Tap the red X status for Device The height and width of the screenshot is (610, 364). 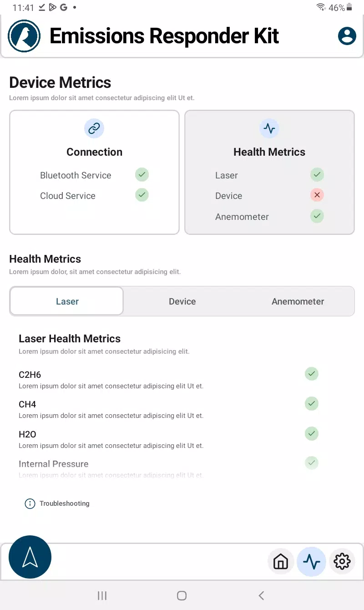coord(317,195)
